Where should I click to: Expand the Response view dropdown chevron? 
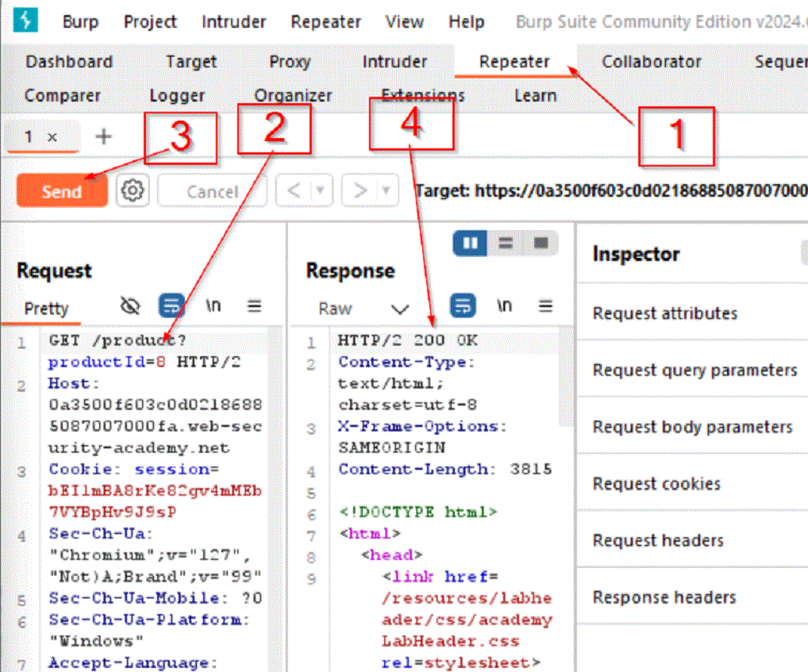(x=400, y=309)
